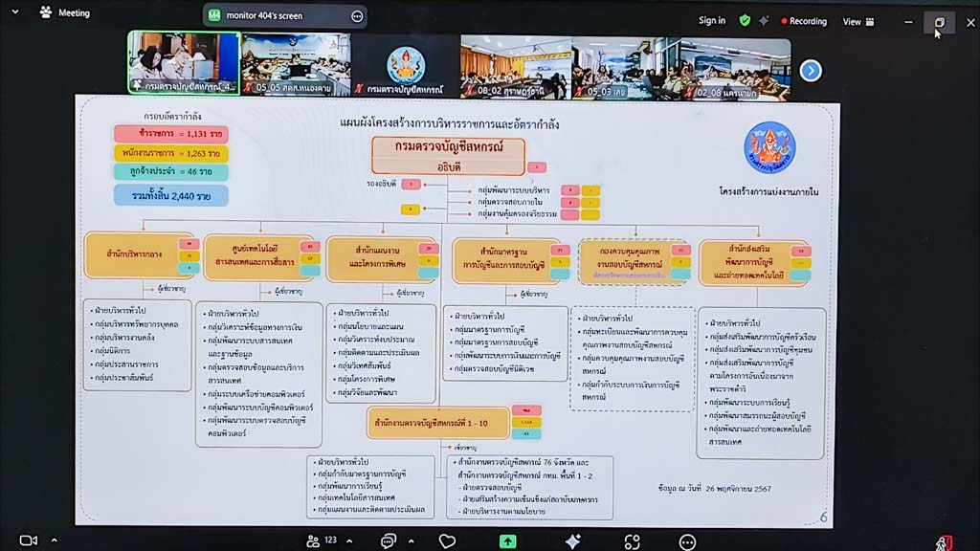Select the 05_03 participant video thumbnail
This screenshot has height=551, width=980.
(626, 68)
